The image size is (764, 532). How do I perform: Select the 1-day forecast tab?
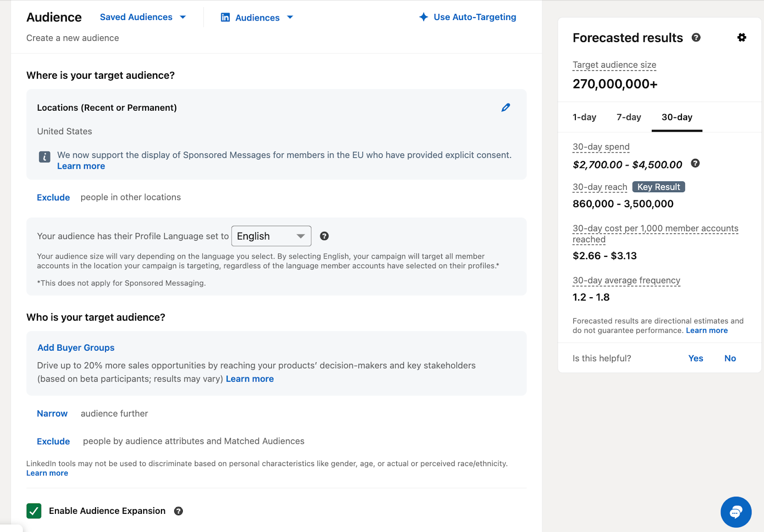click(x=584, y=117)
